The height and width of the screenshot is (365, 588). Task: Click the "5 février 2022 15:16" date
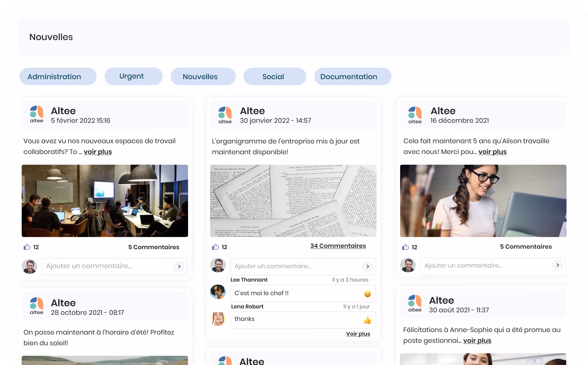click(x=80, y=120)
